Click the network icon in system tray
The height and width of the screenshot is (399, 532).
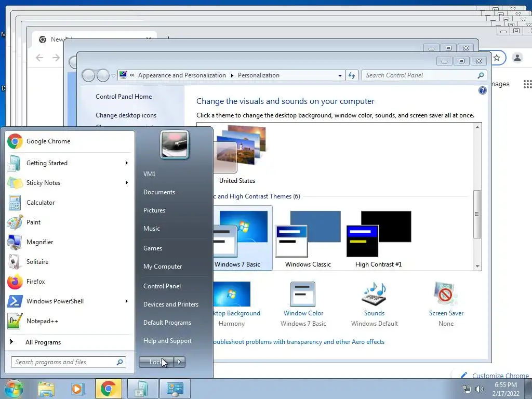click(467, 389)
